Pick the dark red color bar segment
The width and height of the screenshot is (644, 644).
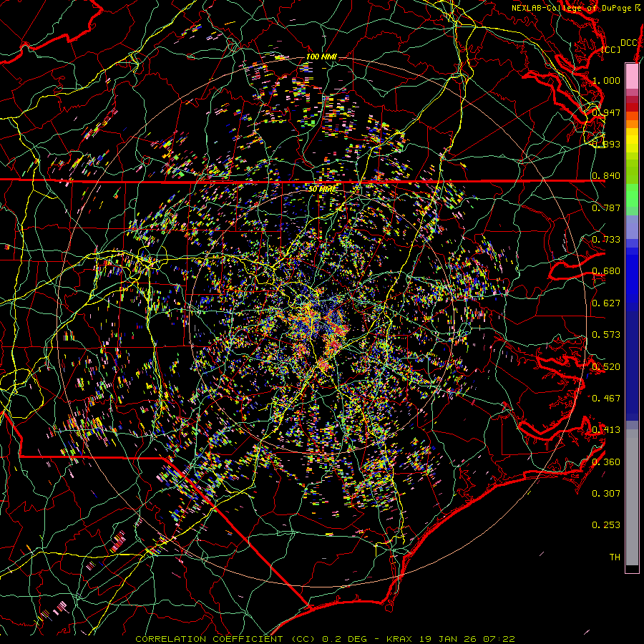click(x=632, y=107)
